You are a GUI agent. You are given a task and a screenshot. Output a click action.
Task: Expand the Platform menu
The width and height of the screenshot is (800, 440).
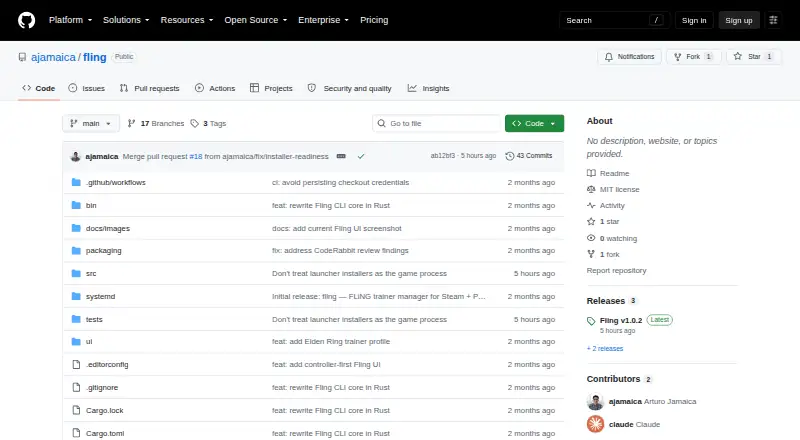[x=70, y=20]
